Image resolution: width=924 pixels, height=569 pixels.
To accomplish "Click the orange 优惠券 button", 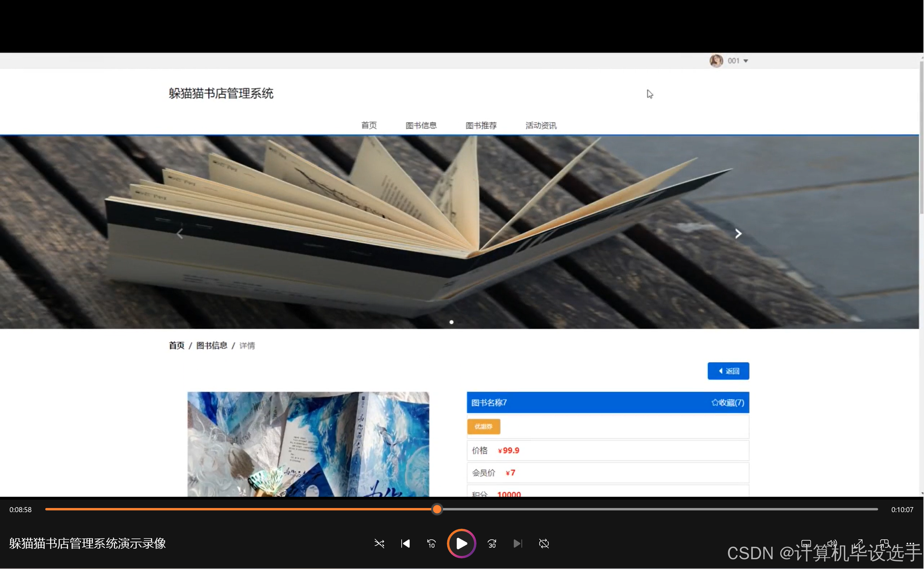I will pyautogui.click(x=483, y=426).
